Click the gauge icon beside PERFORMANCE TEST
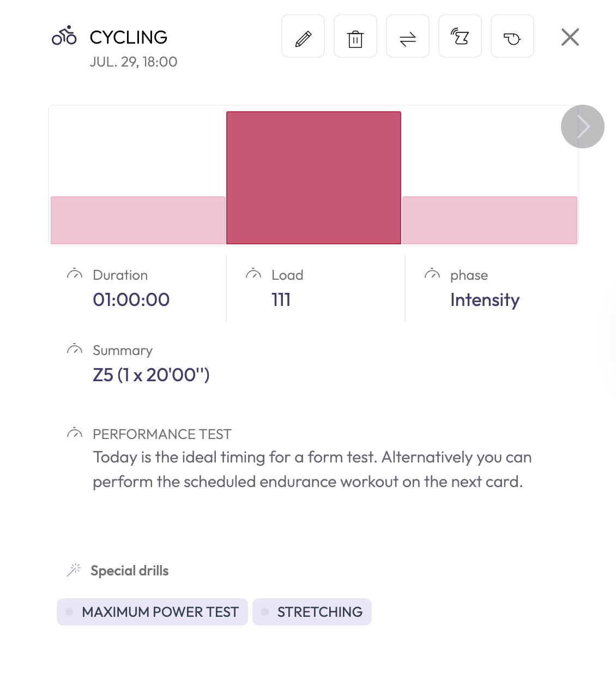This screenshot has height=673, width=616. [x=75, y=433]
